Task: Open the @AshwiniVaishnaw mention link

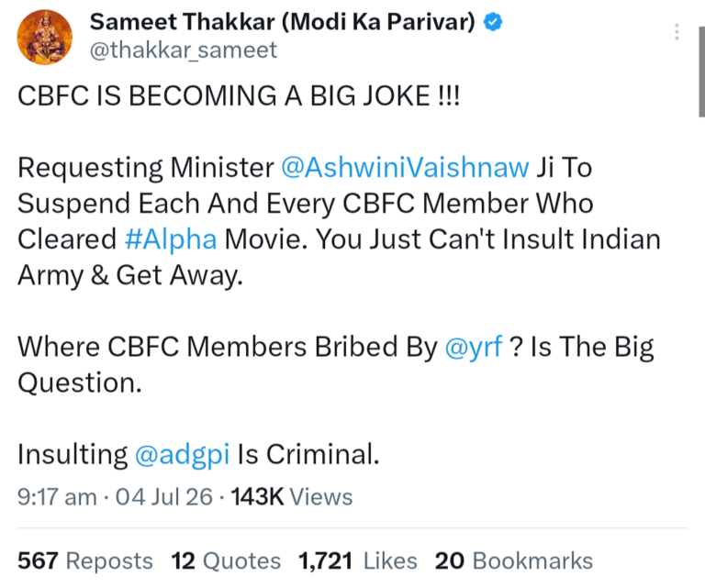Action: click(x=405, y=168)
